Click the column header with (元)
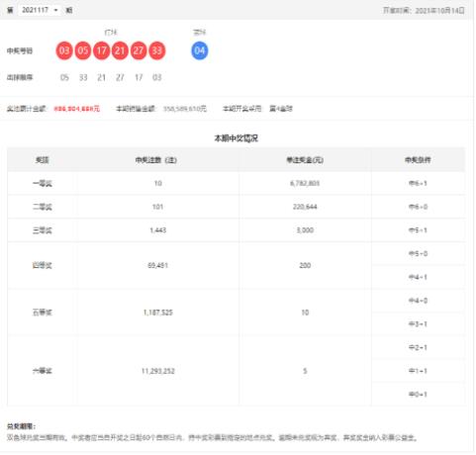Screen dimensions: 476x455 coord(305,160)
